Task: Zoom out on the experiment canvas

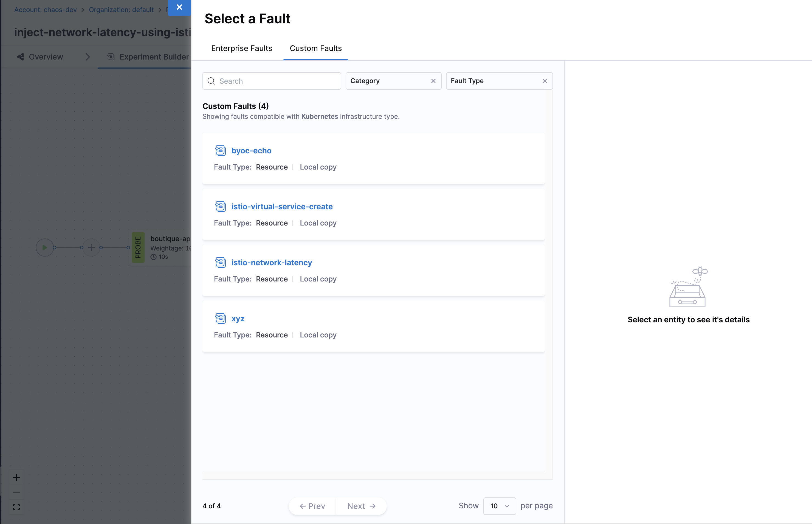Action: tap(16, 492)
